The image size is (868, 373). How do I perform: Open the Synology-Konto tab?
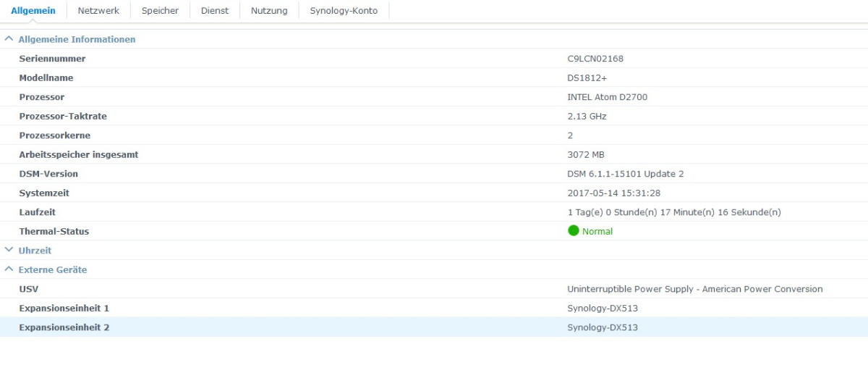pyautogui.click(x=344, y=11)
